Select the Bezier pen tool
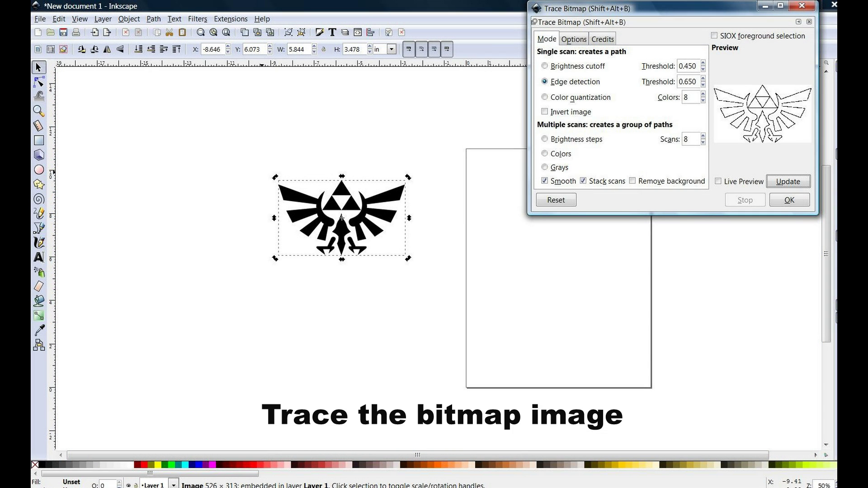The height and width of the screenshot is (488, 868). coord(39,228)
